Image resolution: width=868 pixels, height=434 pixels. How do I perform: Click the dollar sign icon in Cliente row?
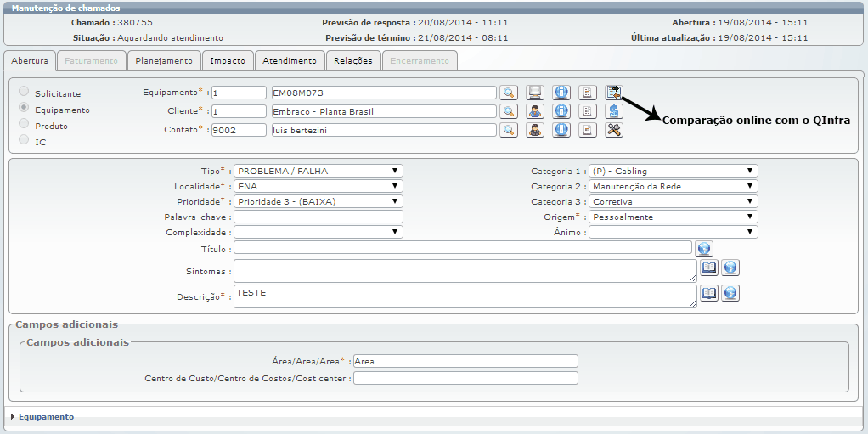coord(614,111)
